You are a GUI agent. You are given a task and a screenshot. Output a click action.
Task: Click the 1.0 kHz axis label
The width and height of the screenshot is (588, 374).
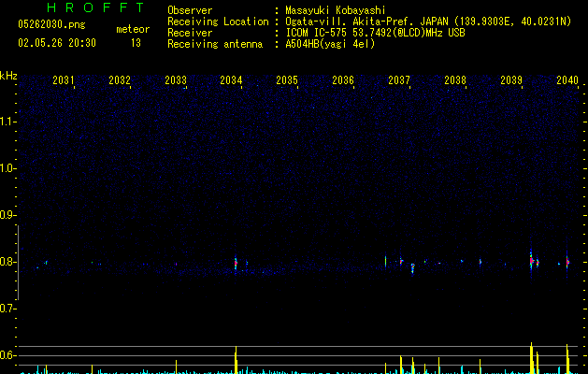point(7,168)
